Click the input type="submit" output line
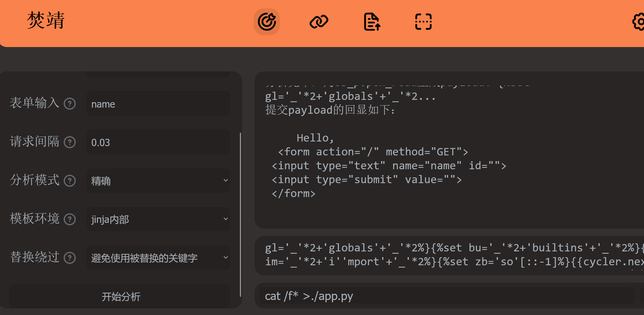This screenshot has width=644, height=315. (366, 180)
